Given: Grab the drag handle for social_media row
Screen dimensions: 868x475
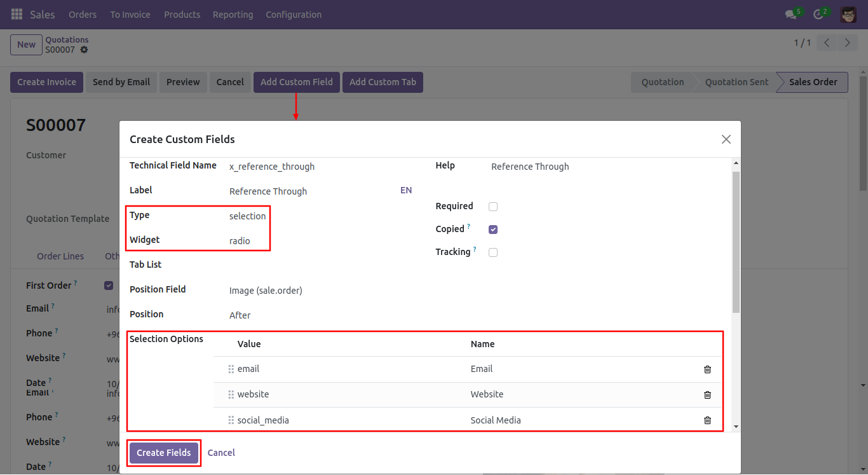Looking at the screenshot, I should point(231,420).
